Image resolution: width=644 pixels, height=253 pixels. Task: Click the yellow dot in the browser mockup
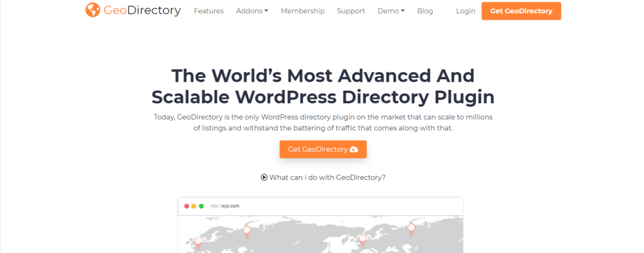coord(194,206)
